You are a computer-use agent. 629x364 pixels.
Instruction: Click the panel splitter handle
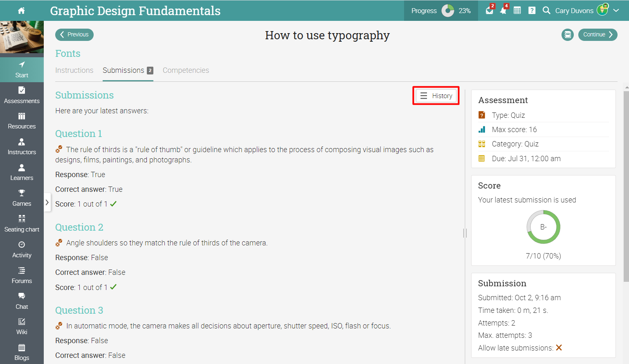pyautogui.click(x=465, y=233)
